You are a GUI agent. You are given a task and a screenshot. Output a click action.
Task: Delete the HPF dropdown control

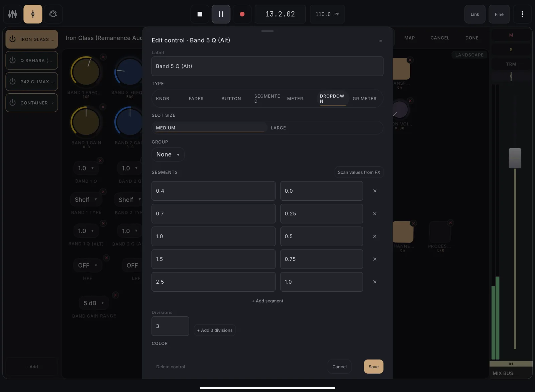click(x=106, y=258)
